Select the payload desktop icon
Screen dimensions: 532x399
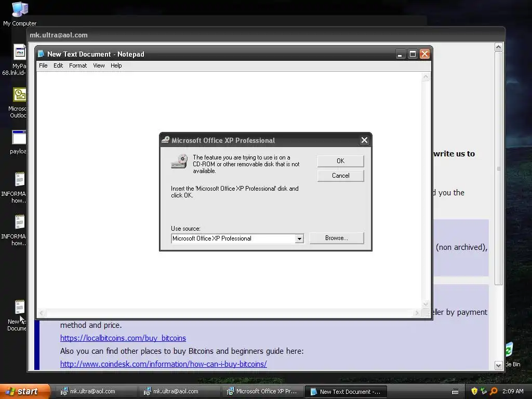click(18, 142)
